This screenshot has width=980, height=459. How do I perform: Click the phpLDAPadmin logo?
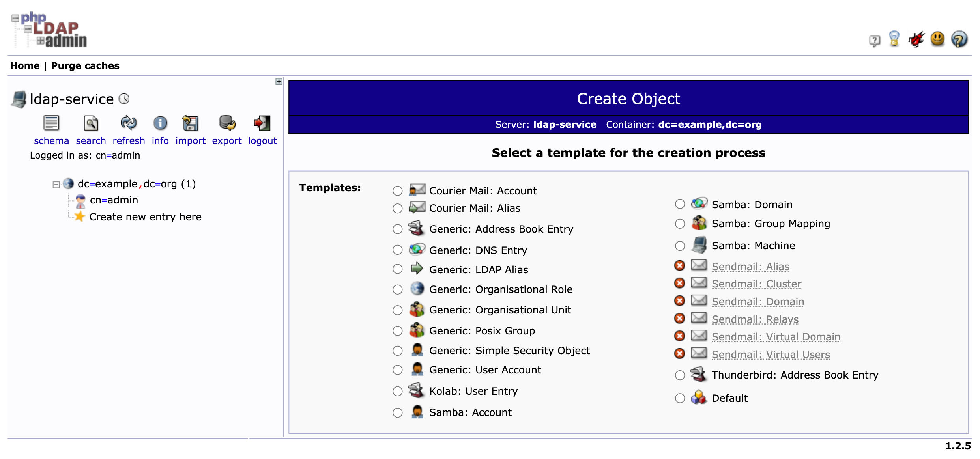tap(49, 30)
